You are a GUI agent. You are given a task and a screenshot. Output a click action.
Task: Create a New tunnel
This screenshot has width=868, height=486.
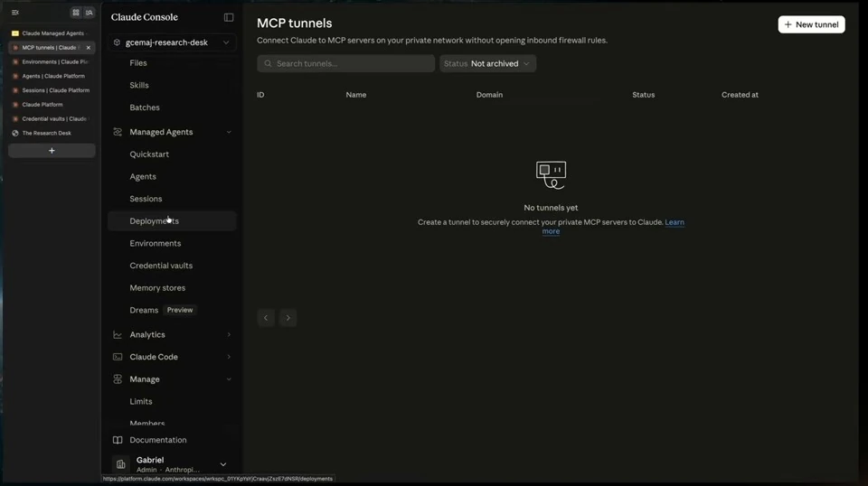812,24
